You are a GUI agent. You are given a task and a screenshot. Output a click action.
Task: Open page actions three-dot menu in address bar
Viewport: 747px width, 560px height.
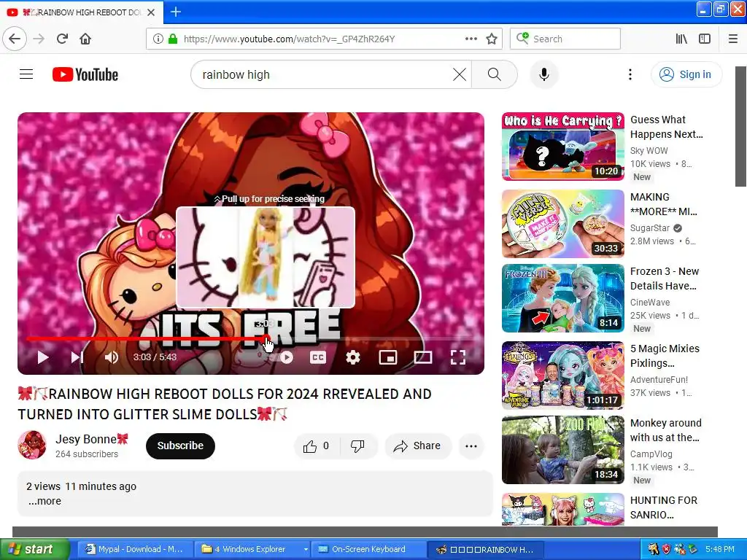pyautogui.click(x=471, y=39)
